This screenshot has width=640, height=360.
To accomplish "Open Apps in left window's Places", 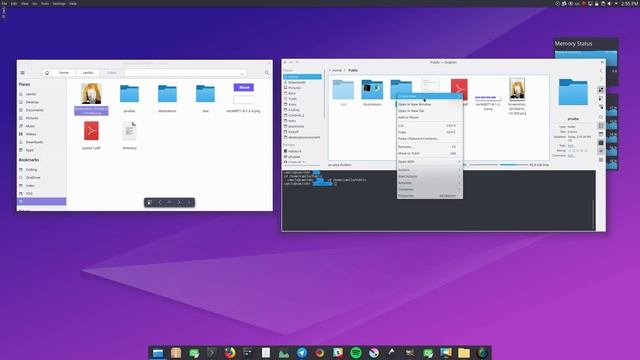I will click(x=42, y=150).
